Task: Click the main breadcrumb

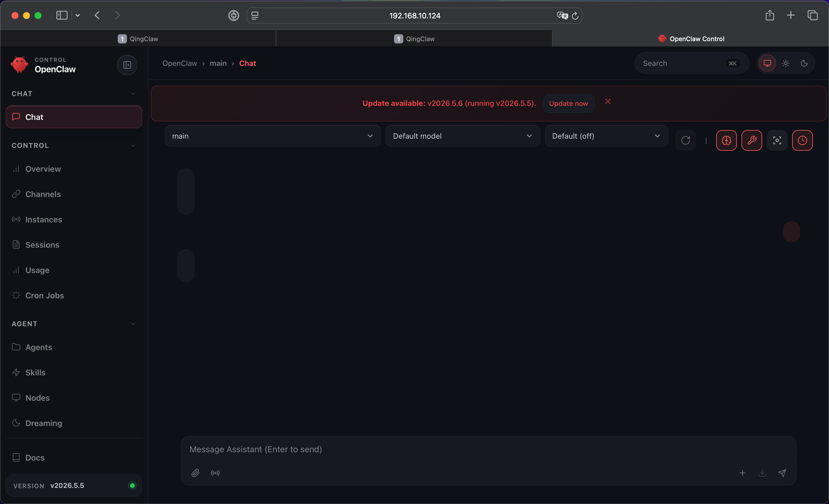Action: (218, 63)
